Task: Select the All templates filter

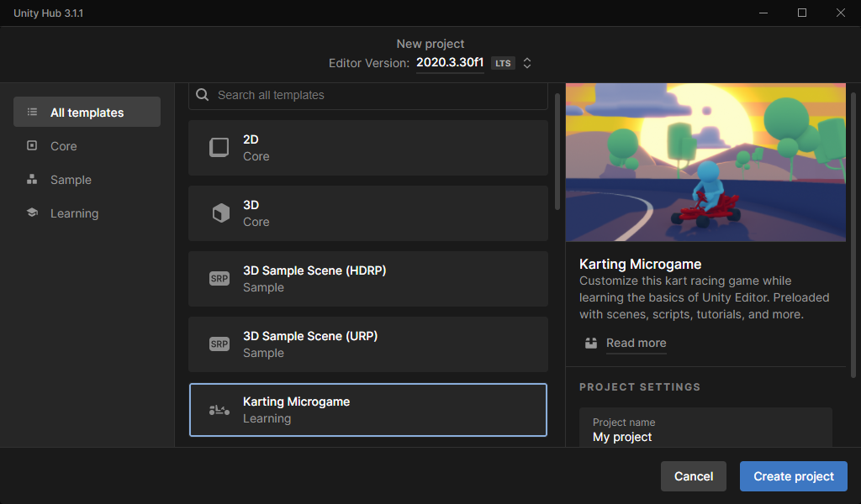Action: pos(87,111)
